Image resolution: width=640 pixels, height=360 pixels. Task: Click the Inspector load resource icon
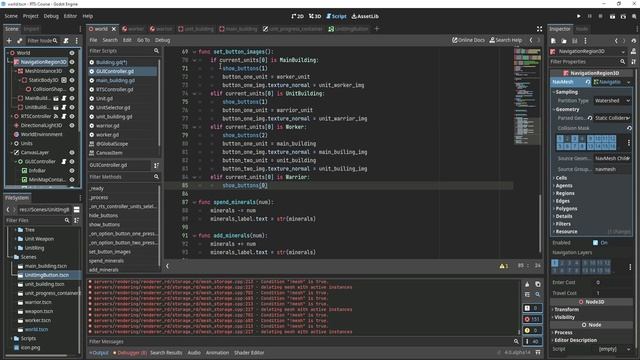[x=564, y=41]
